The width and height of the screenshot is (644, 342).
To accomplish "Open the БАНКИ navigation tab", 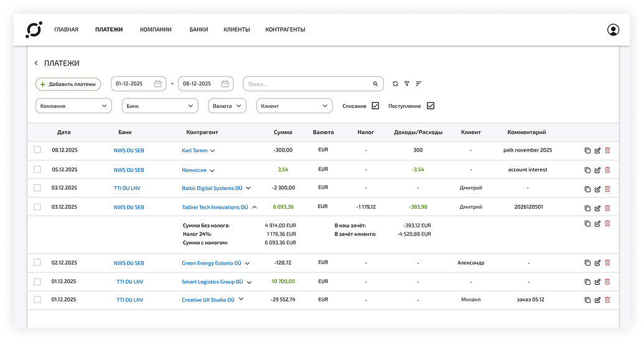I will click(x=198, y=30).
